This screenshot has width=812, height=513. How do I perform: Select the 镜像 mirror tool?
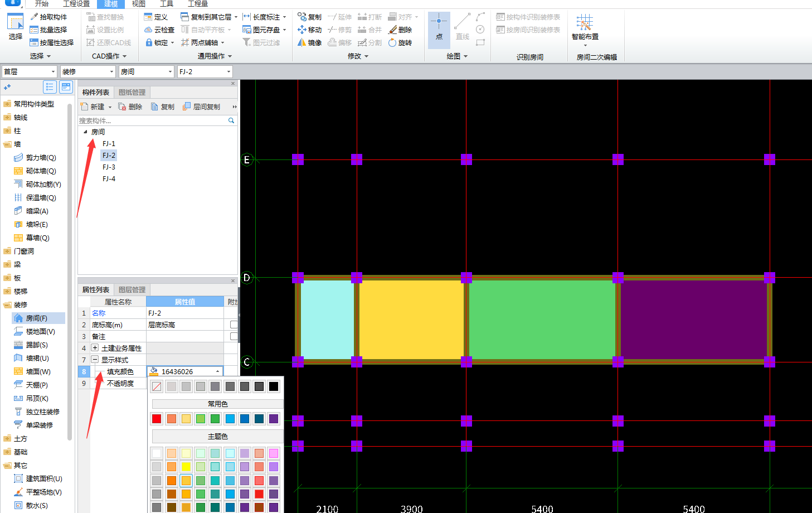point(309,42)
